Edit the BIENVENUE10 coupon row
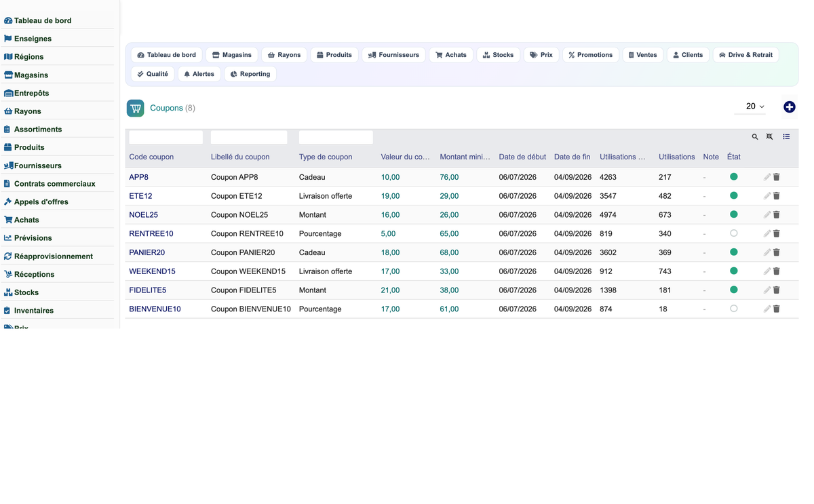This screenshot has width=814, height=504. click(767, 309)
